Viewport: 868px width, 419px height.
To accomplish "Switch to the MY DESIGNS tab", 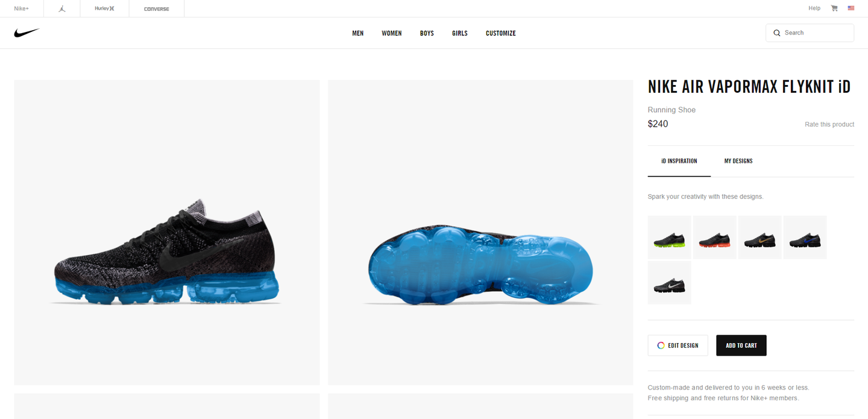I will (738, 161).
